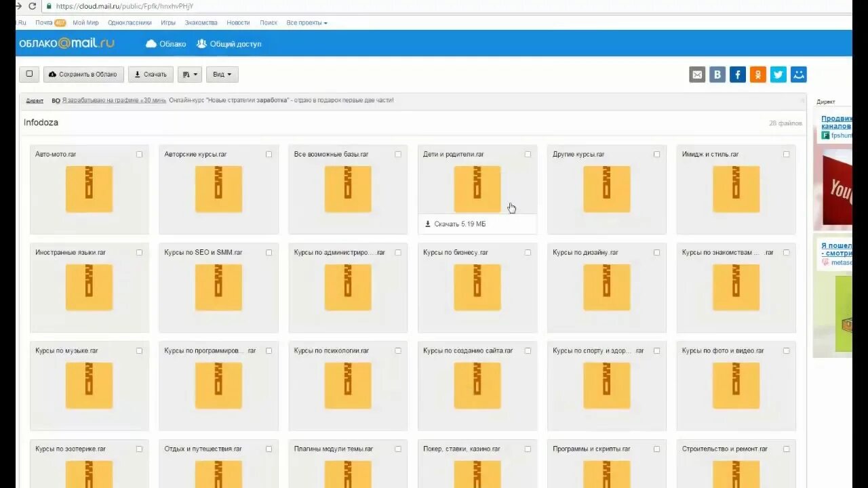Open Программы и скрипты.rar file name
The height and width of the screenshot is (488, 868).
pyautogui.click(x=591, y=449)
